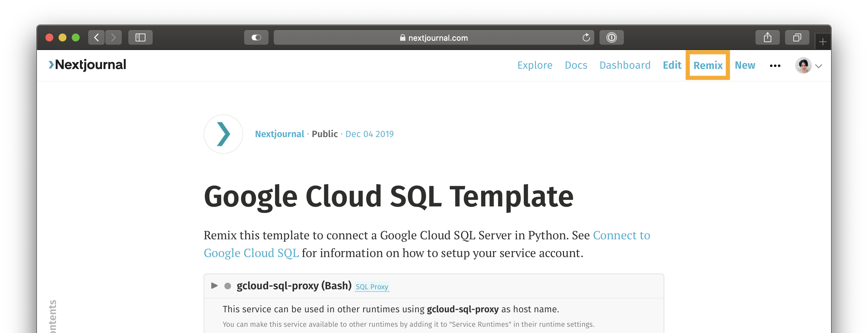Viewport: 868px width, 333px height.
Task: Open the SQL Proxy environment link
Action: click(372, 287)
